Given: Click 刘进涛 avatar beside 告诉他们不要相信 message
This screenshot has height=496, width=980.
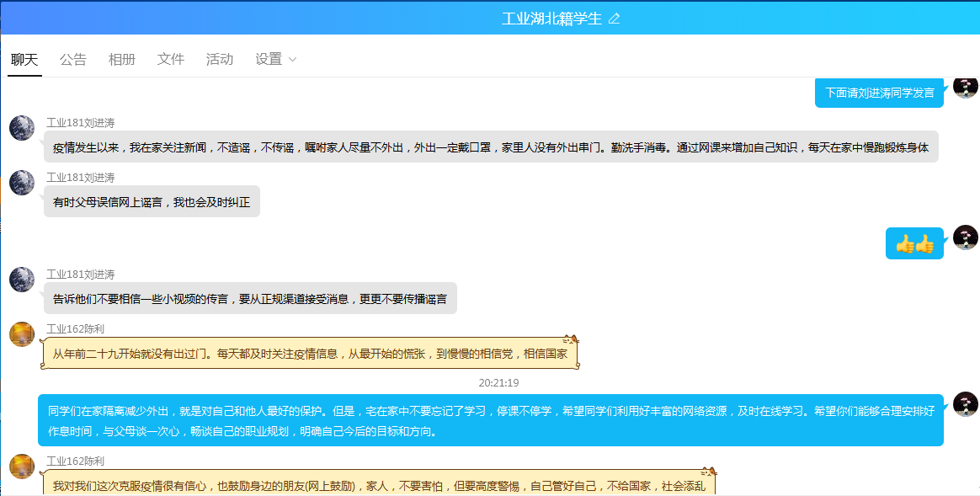Looking at the screenshot, I should click(x=22, y=279).
